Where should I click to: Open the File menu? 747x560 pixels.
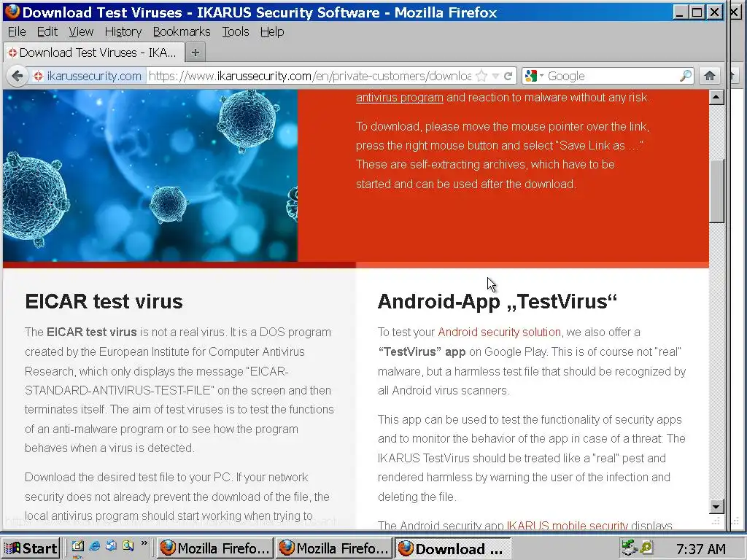18,31
